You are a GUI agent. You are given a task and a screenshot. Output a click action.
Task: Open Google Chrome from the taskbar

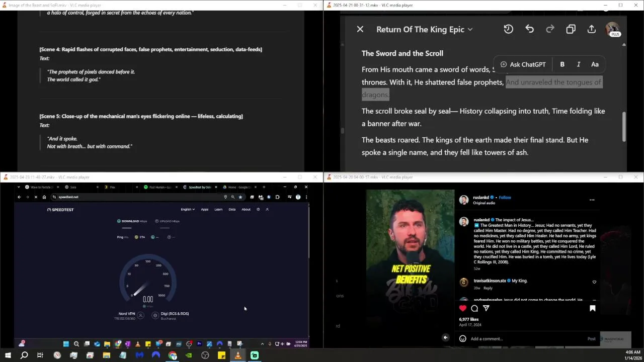(173, 355)
